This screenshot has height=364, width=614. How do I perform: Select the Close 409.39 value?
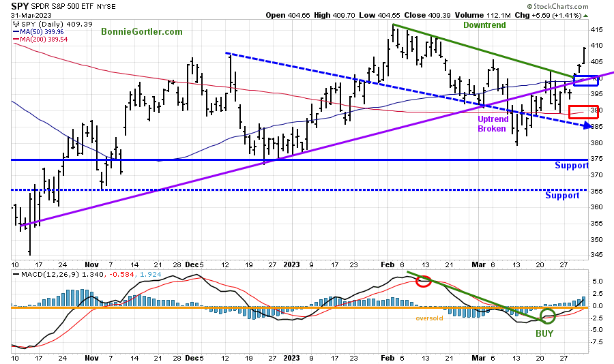click(x=428, y=15)
